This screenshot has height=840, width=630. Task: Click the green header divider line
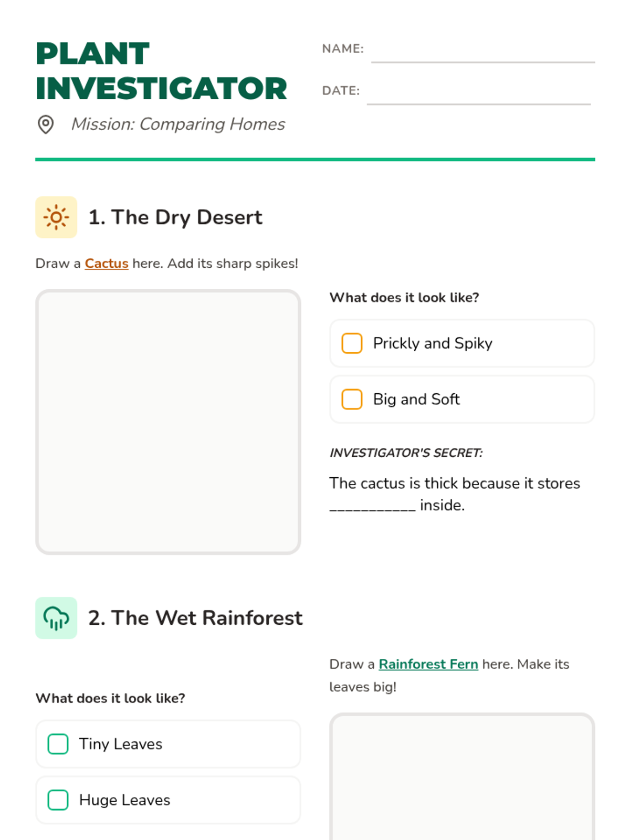(x=315, y=159)
